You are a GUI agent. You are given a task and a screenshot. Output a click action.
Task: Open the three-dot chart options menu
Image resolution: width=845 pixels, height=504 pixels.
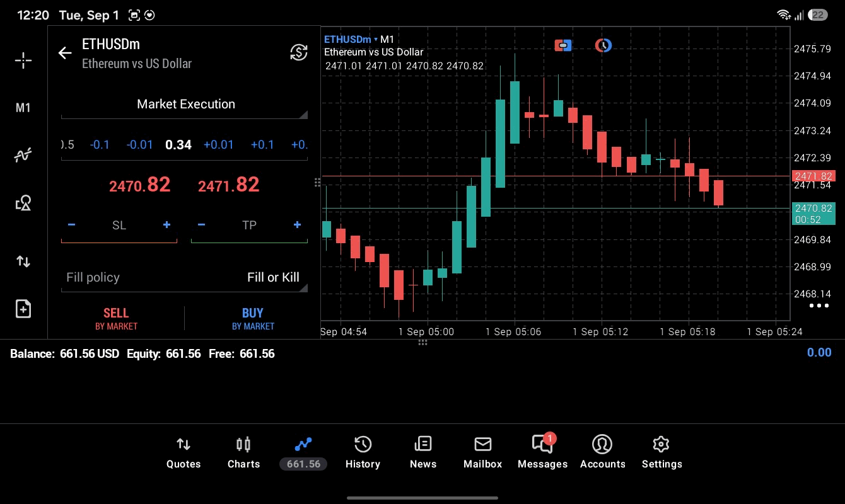(819, 306)
